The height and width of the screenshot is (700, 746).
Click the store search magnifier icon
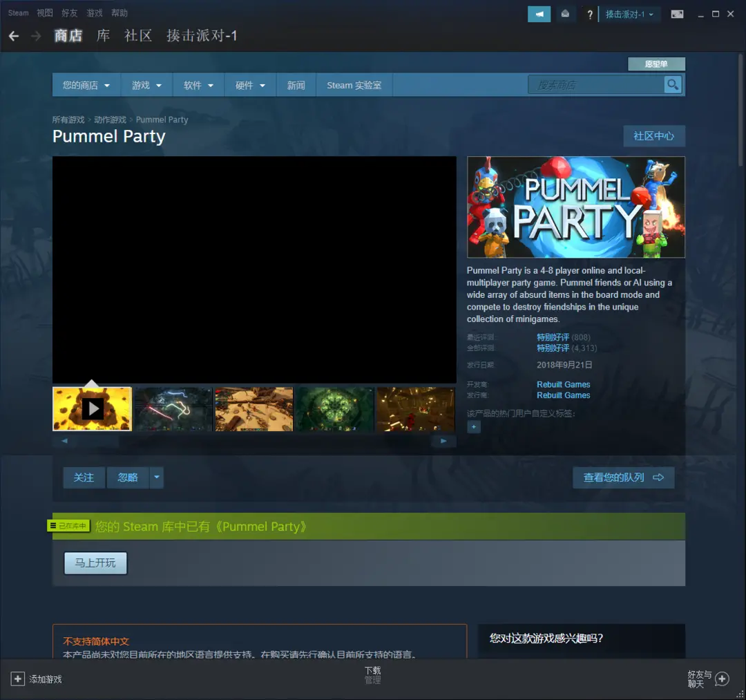coord(673,85)
